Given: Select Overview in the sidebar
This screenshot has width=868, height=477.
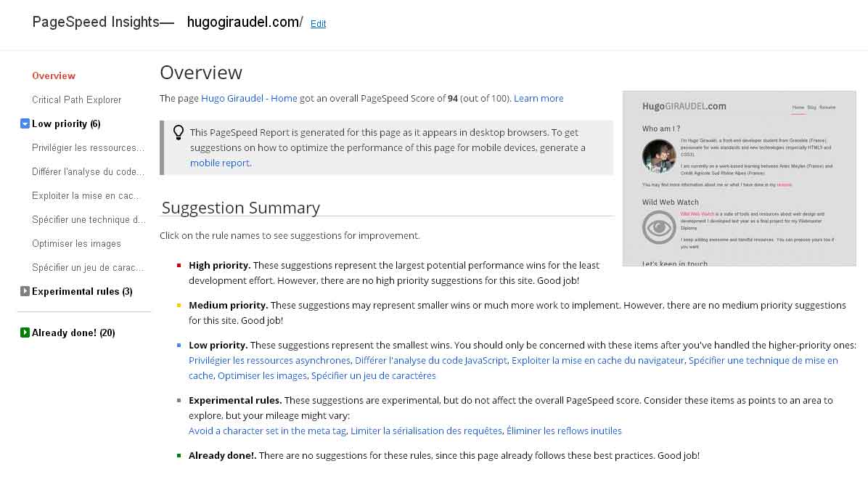Looking at the screenshot, I should coord(54,76).
